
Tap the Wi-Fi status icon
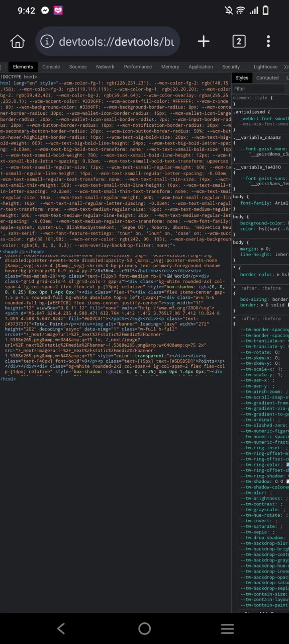tap(241, 11)
